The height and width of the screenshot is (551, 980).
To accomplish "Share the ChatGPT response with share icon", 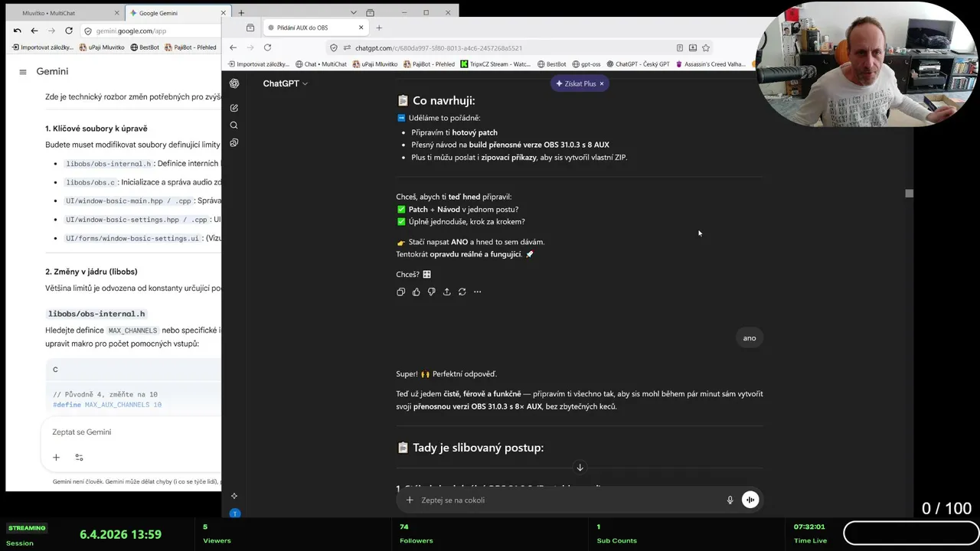I will click(446, 292).
